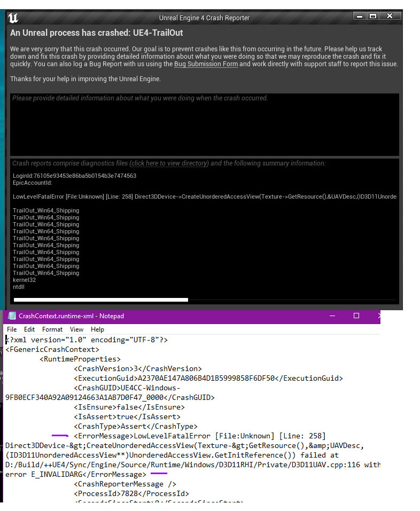Image resolution: width=420 pixels, height=511 pixels.
Task: Click the RuntimeProperties tag in Notepad
Action: click(x=80, y=359)
